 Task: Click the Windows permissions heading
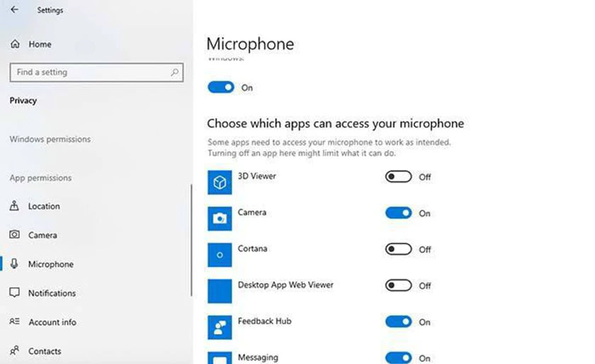click(x=50, y=139)
